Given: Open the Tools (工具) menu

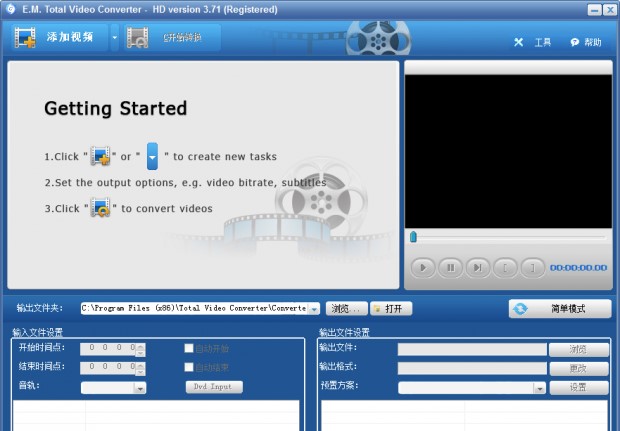Looking at the screenshot, I should click(x=533, y=43).
